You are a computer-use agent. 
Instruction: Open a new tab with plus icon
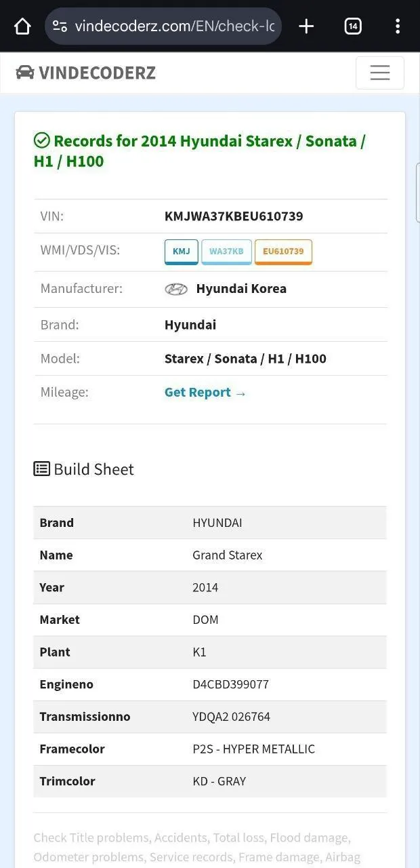(306, 26)
